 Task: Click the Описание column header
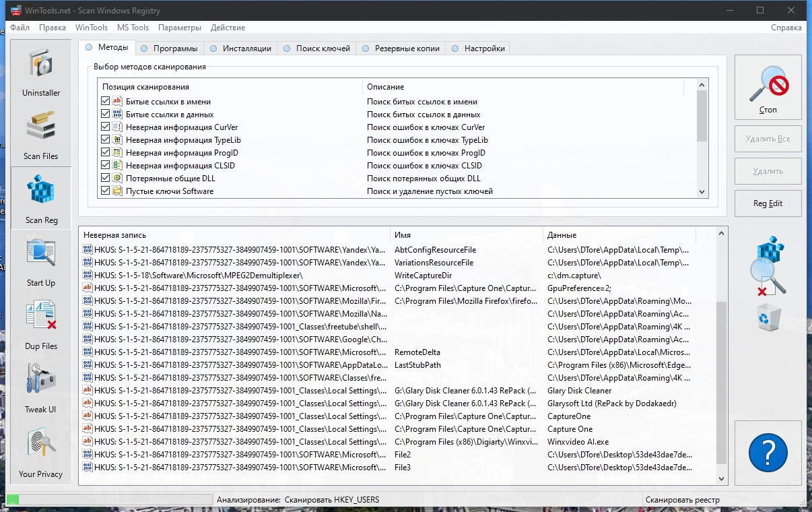522,87
